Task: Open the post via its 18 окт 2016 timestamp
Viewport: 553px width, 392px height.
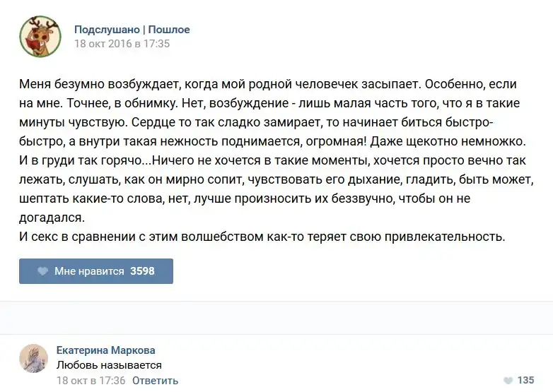Action: (x=122, y=43)
